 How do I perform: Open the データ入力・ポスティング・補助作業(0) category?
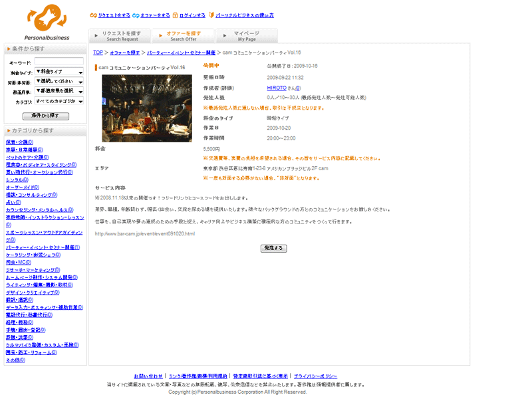pyautogui.click(x=45, y=307)
